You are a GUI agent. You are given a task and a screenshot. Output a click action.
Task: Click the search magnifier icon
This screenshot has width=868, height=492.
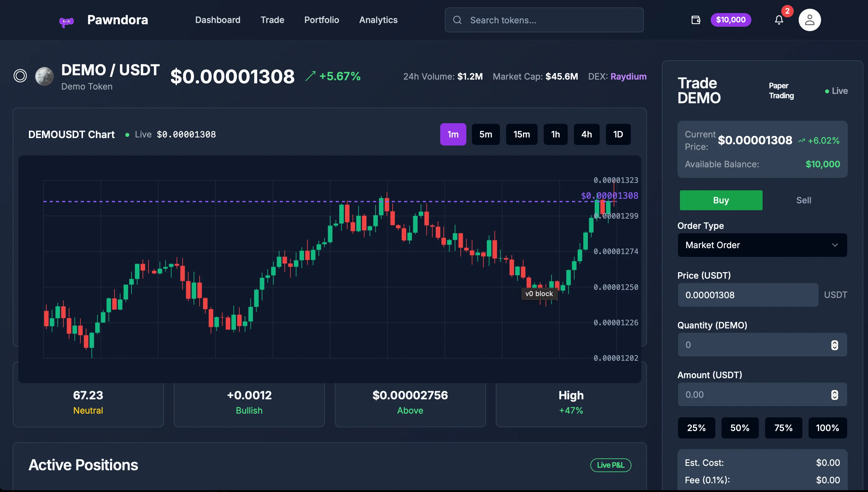pyautogui.click(x=458, y=20)
